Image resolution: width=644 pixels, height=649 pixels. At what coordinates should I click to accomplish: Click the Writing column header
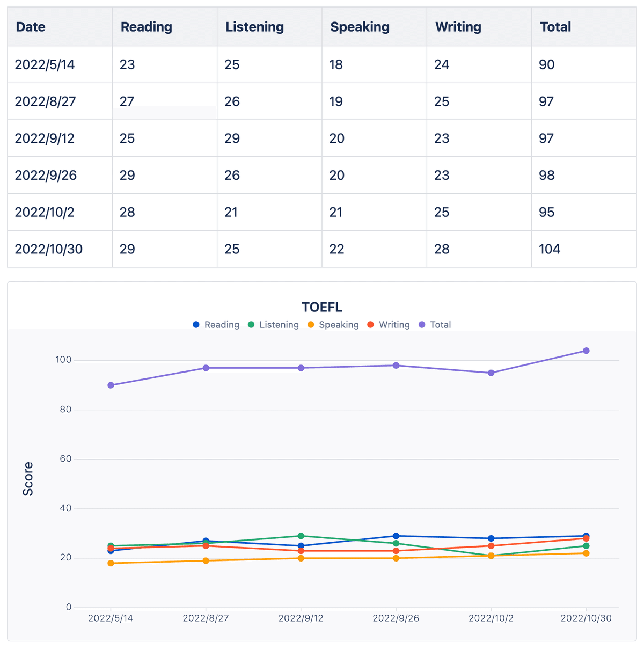(x=479, y=27)
